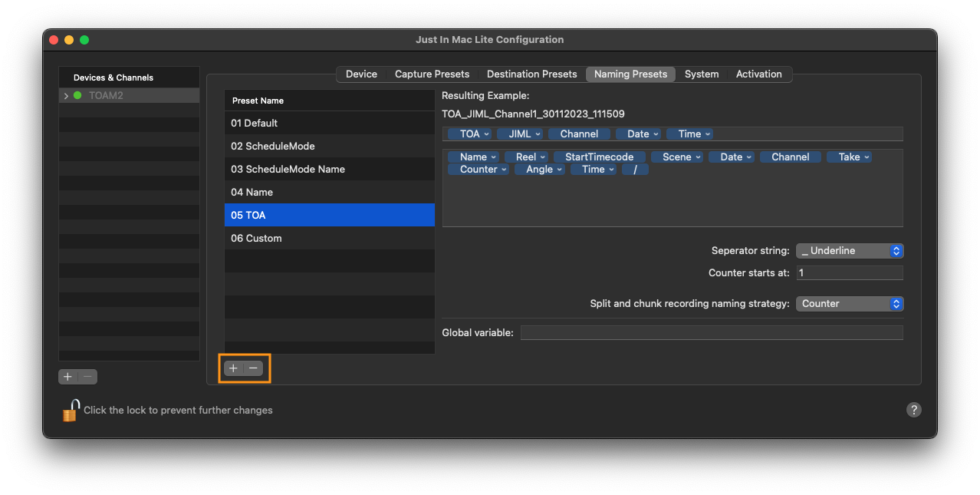This screenshot has width=980, height=495.
Task: Click the Channel token in the active naming row
Action: click(579, 134)
